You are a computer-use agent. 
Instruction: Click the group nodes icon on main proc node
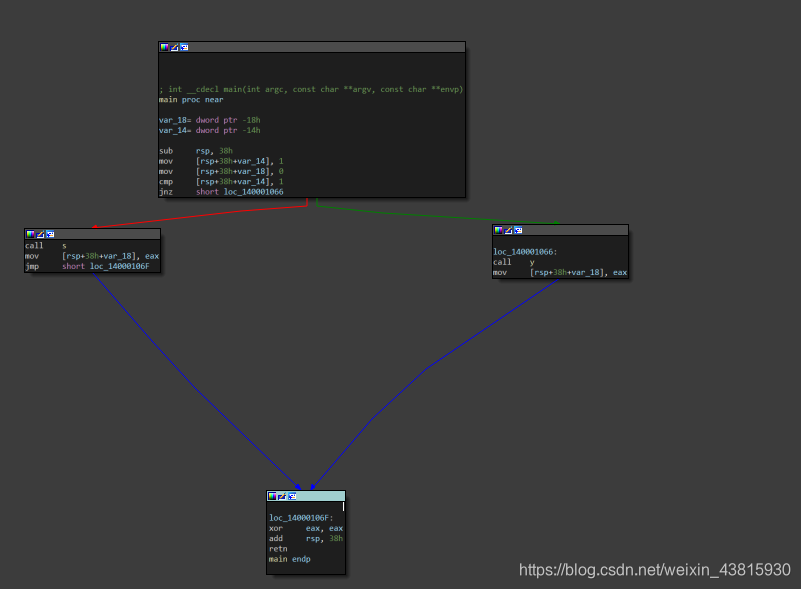(x=184, y=47)
